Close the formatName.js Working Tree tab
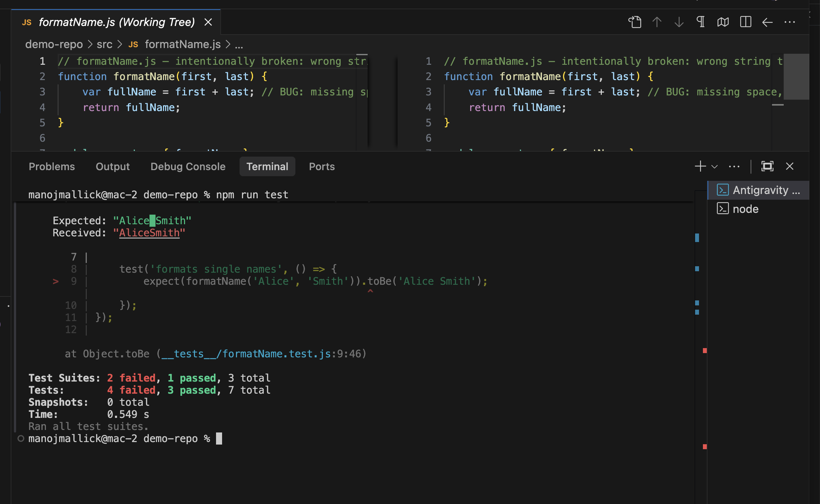 coord(208,22)
